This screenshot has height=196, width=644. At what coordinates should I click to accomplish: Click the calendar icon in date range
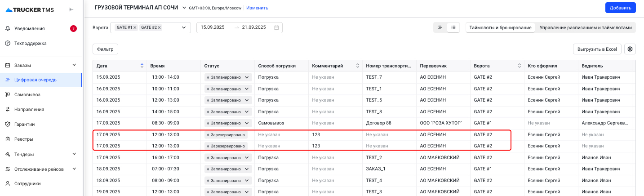276,27
